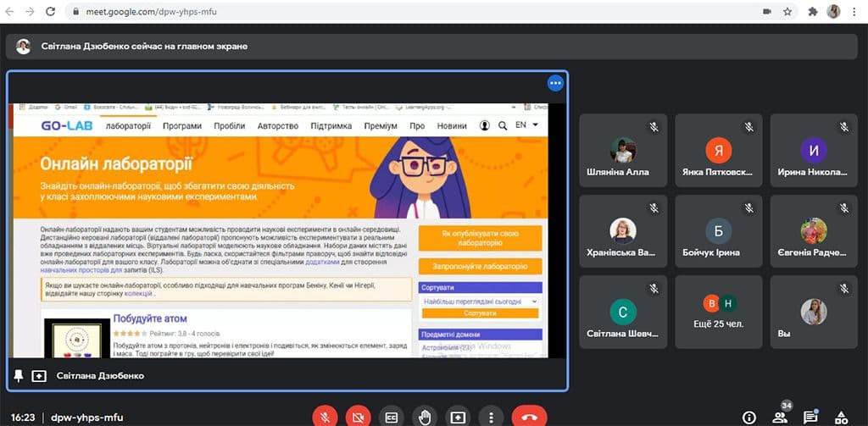Click the atom lab thumbnail image
This screenshot has height=426, width=868.
click(x=77, y=338)
